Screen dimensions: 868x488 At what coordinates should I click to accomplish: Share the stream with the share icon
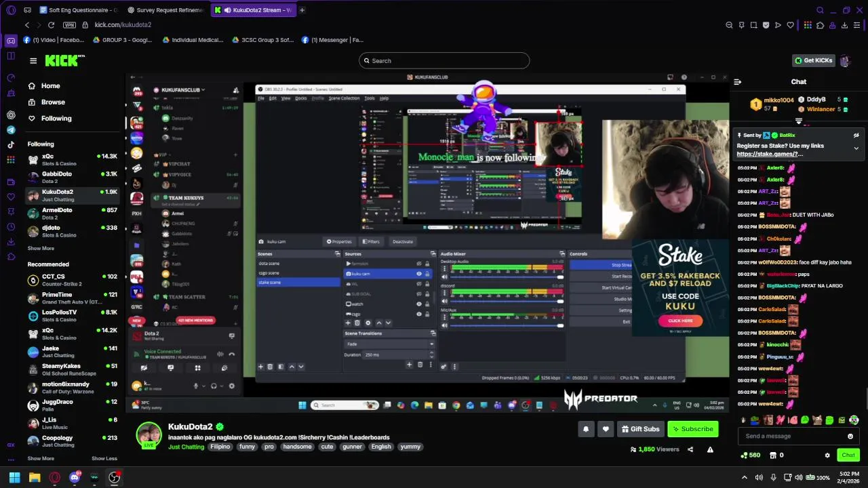(x=690, y=449)
